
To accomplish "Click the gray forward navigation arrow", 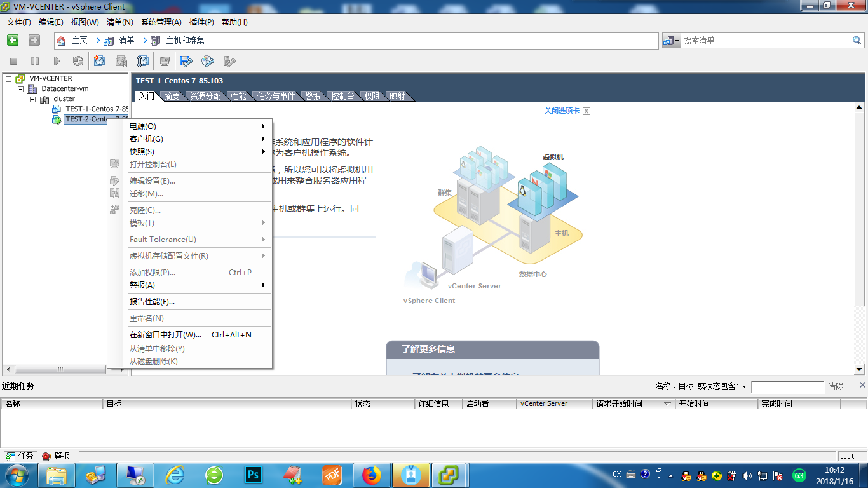I will click(x=34, y=40).
